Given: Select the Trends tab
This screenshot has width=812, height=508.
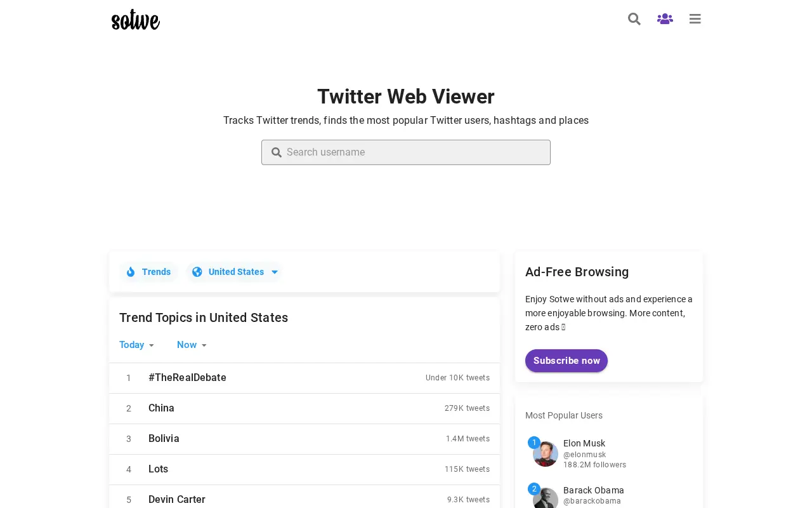Looking at the screenshot, I should click(148, 272).
